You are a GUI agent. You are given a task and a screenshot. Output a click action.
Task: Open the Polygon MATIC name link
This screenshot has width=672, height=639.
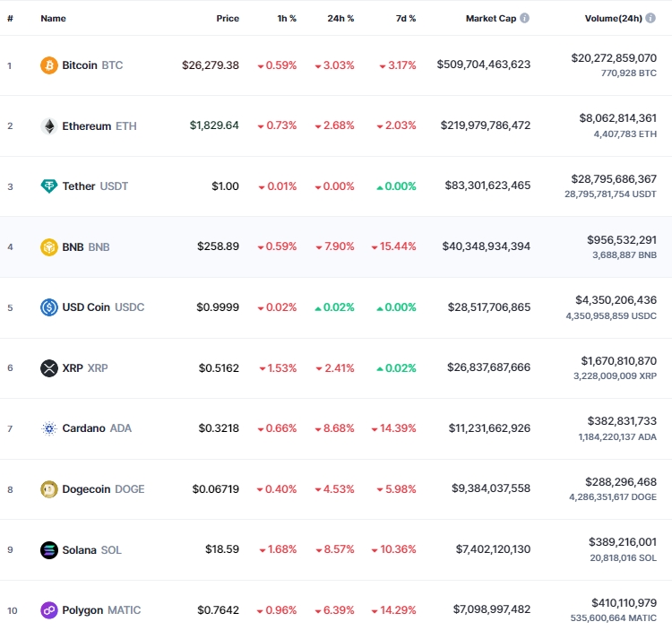(101, 609)
